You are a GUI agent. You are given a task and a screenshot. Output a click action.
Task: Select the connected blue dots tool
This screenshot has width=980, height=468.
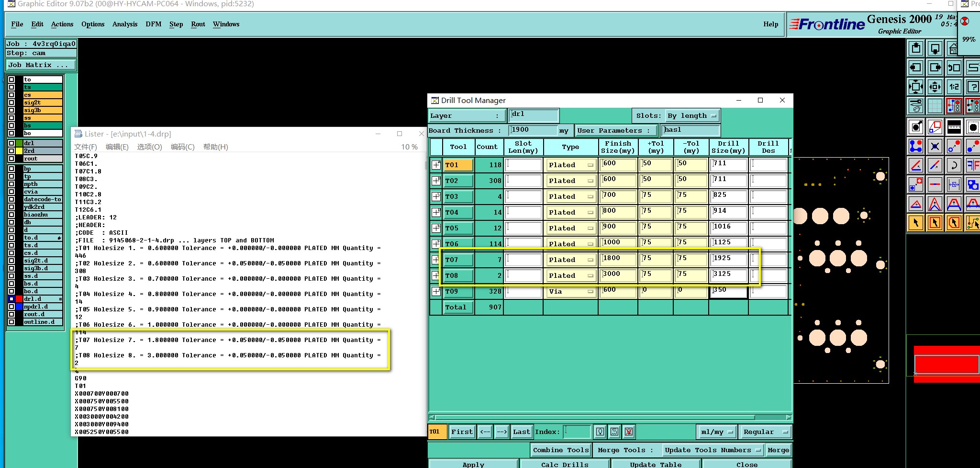click(916, 146)
